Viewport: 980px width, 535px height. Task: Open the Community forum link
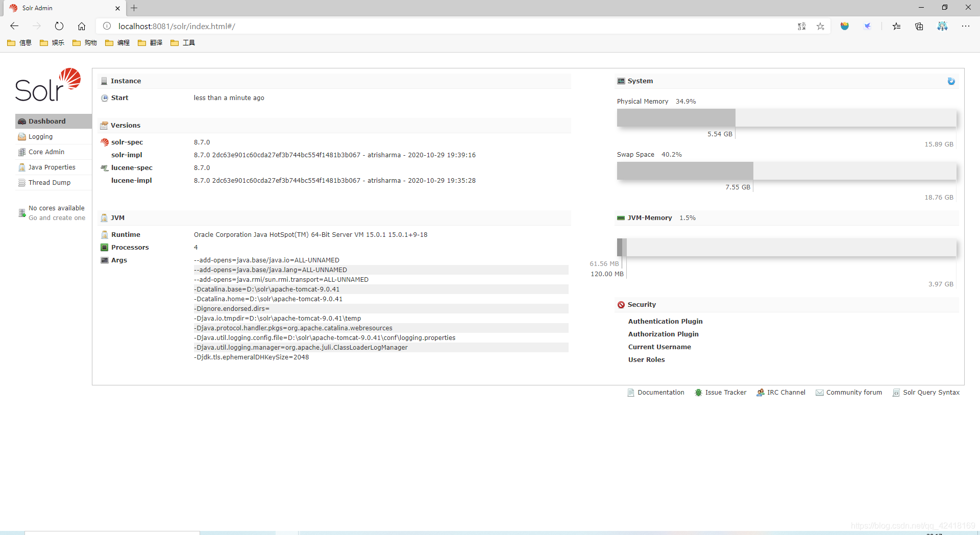coord(848,392)
